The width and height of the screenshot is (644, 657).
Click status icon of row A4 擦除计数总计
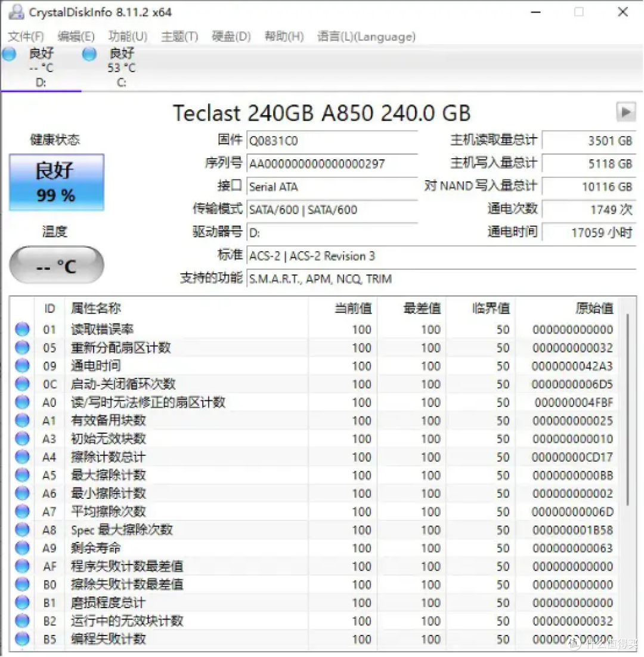22,456
